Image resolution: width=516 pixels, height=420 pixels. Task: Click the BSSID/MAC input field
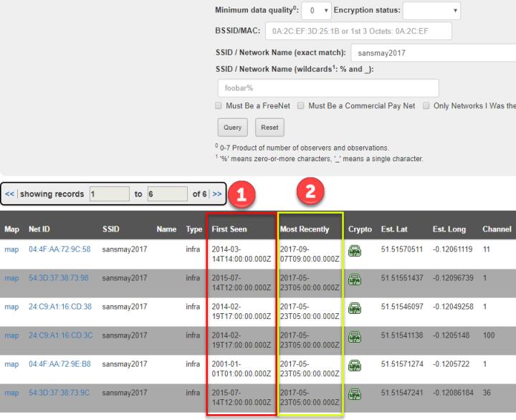coord(358,32)
